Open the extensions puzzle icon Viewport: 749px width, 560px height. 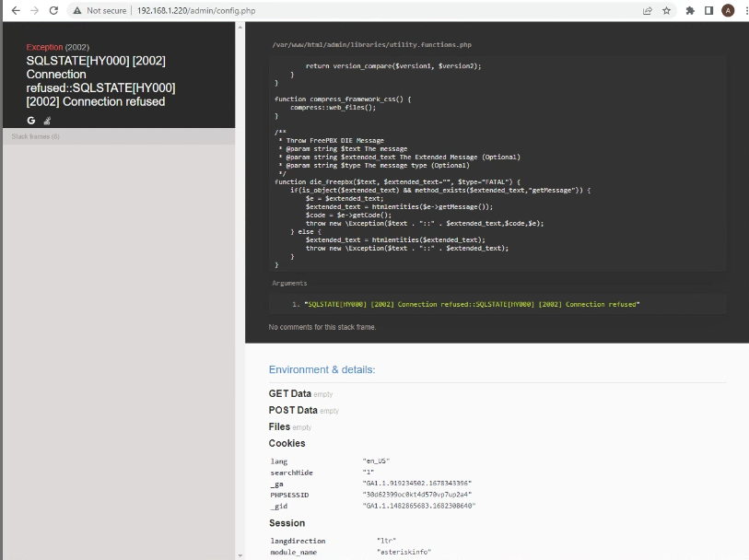tap(690, 10)
